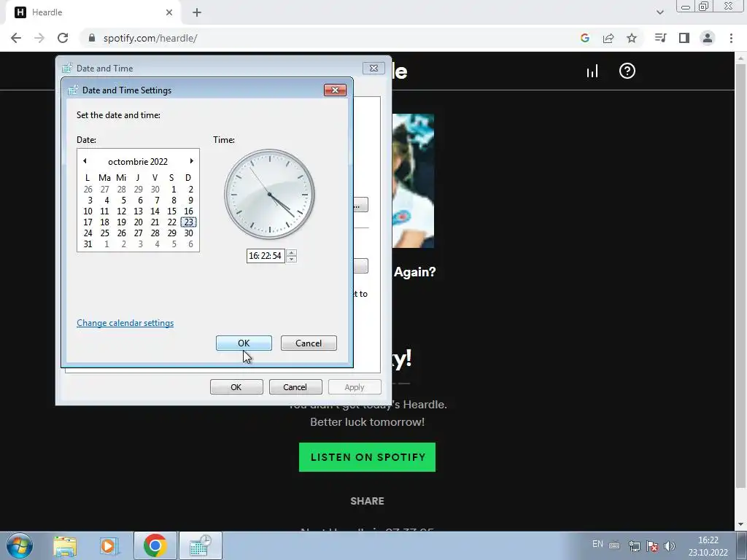
Task: Open the network tray icon
Action: pos(634,545)
